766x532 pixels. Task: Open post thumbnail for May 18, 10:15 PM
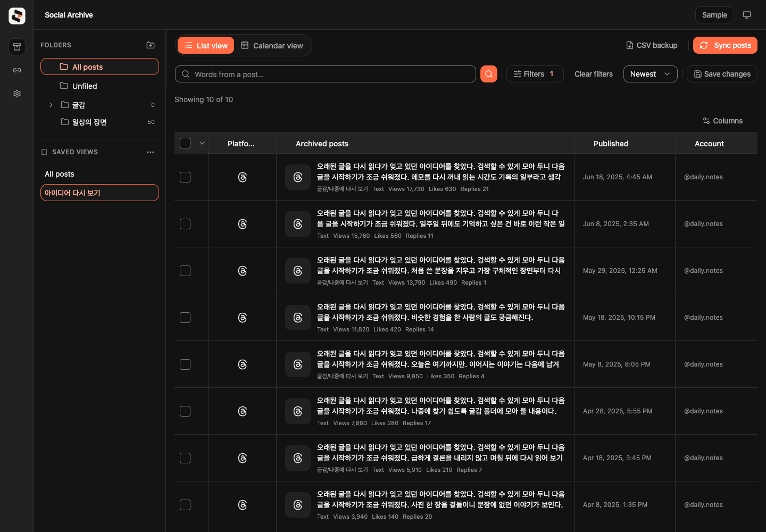(298, 318)
